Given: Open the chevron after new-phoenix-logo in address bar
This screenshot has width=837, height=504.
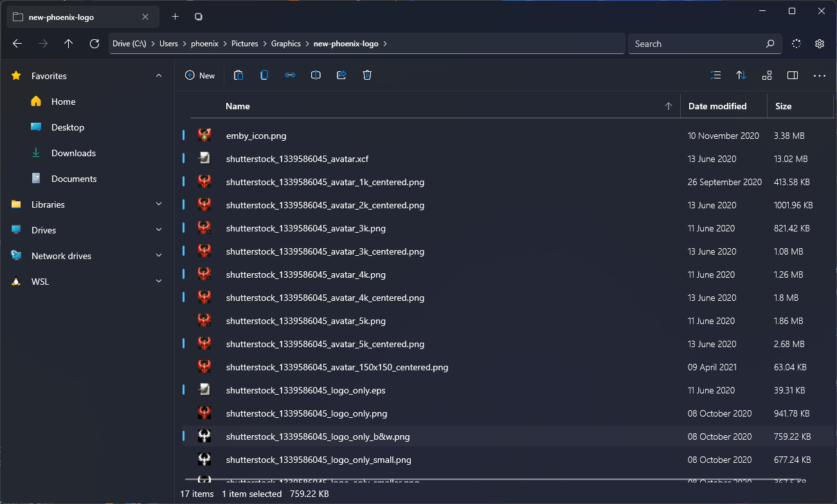Looking at the screenshot, I should (x=385, y=44).
